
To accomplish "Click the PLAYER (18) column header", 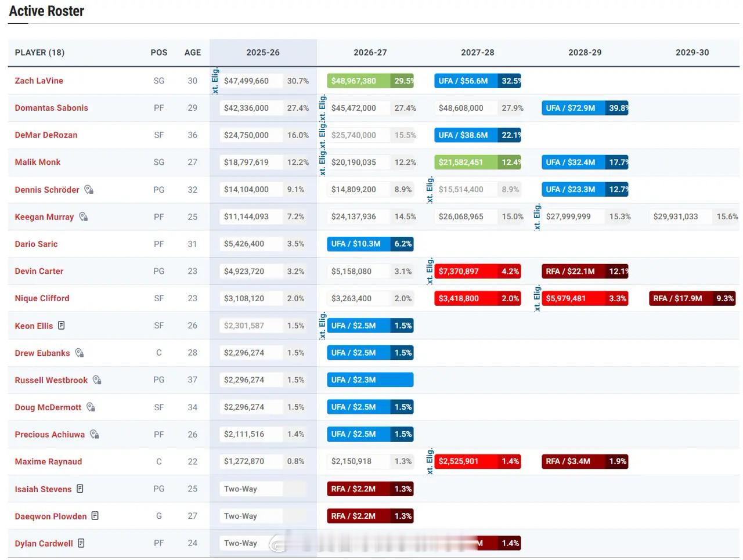I will 39,52.
